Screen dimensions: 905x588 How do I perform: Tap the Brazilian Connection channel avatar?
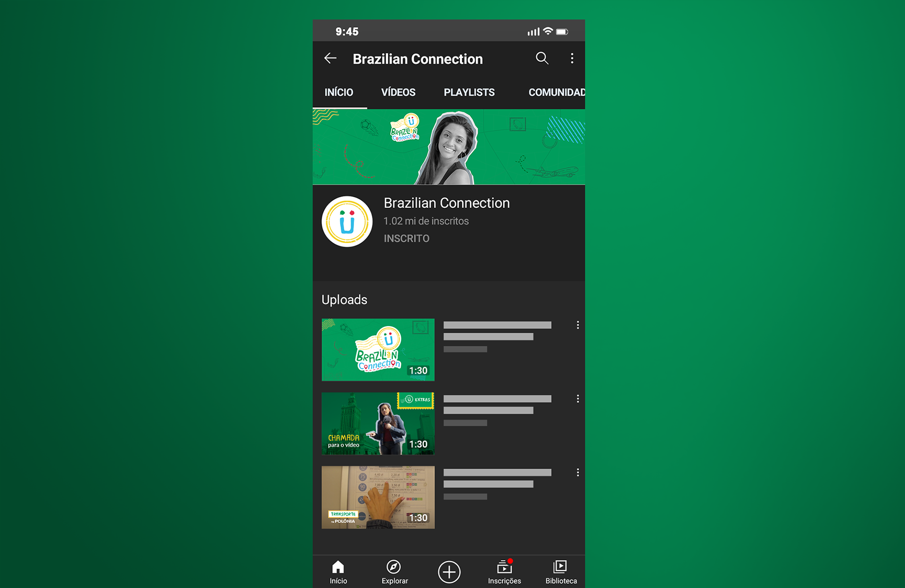[347, 221]
